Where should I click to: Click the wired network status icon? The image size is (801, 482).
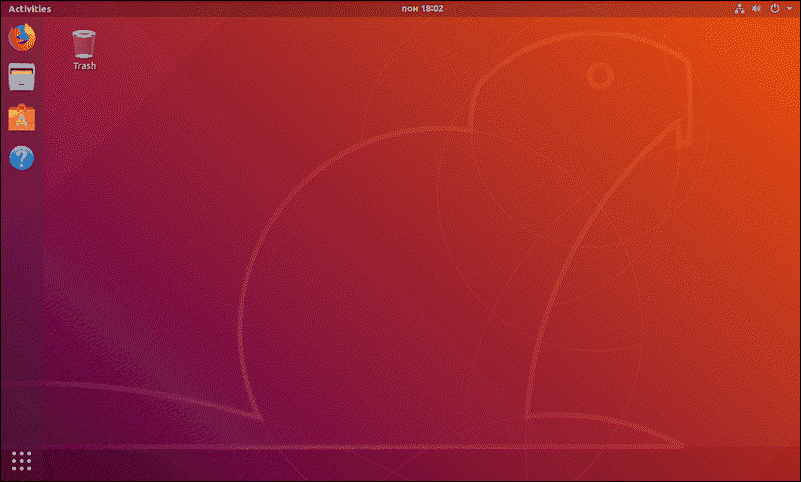(x=740, y=8)
